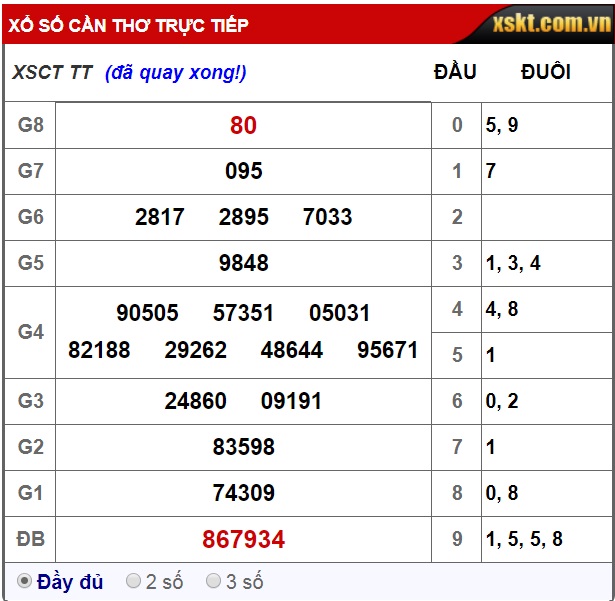Click G4 number 95671
Image resolution: width=615 pixels, height=601 pixels.
click(x=387, y=350)
